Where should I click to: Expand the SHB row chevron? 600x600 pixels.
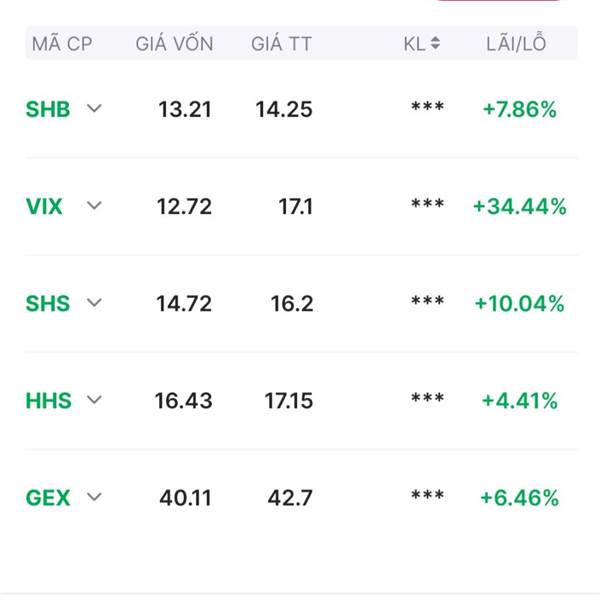click(94, 109)
